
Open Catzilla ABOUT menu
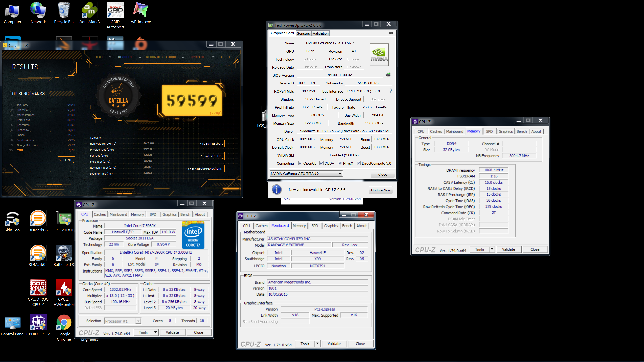tap(225, 57)
